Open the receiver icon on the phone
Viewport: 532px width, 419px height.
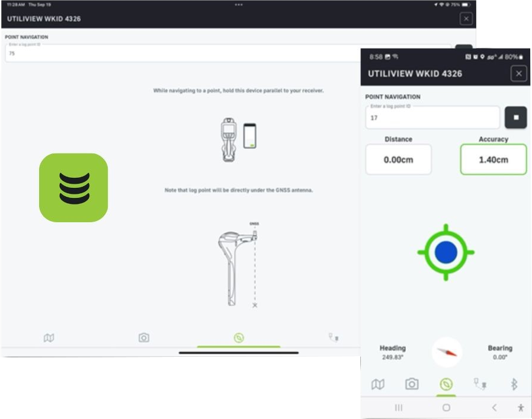tap(480, 385)
